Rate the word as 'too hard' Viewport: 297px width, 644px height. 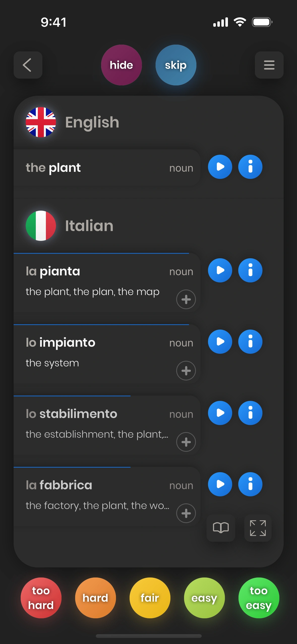click(x=41, y=598)
